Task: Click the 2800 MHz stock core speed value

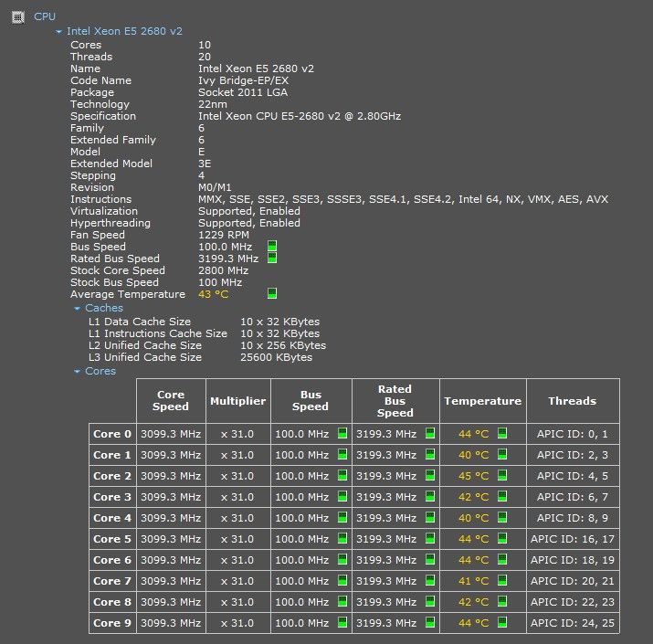Action: 223,270
